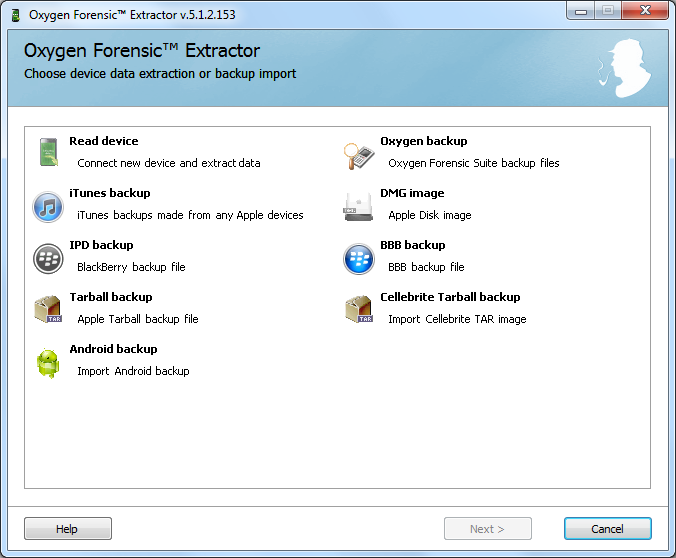
Task: Click the "Apple Tarball backup file" description
Action: (138, 319)
